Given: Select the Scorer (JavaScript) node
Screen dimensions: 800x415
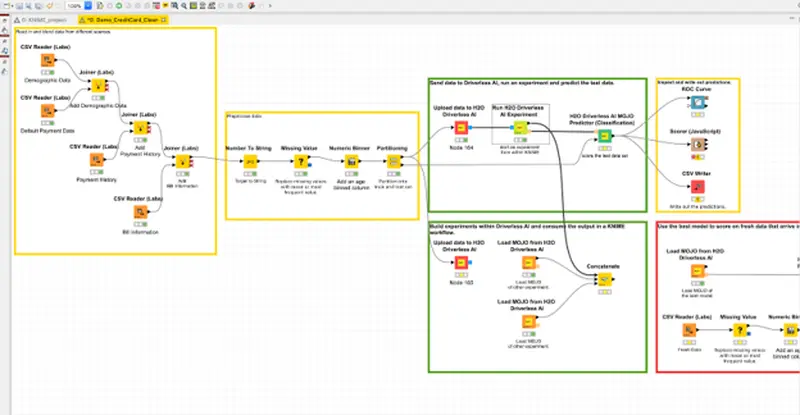Looking at the screenshot, I should pyautogui.click(x=698, y=144).
